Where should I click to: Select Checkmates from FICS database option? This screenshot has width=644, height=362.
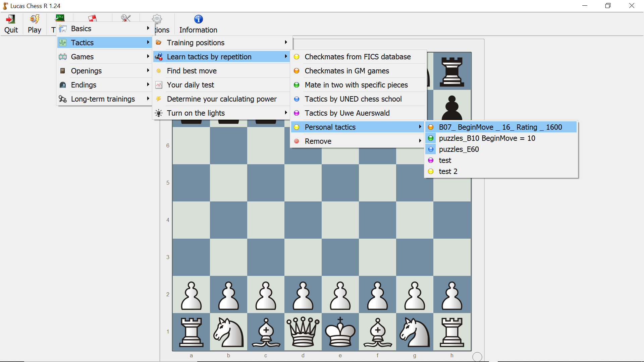pos(357,57)
